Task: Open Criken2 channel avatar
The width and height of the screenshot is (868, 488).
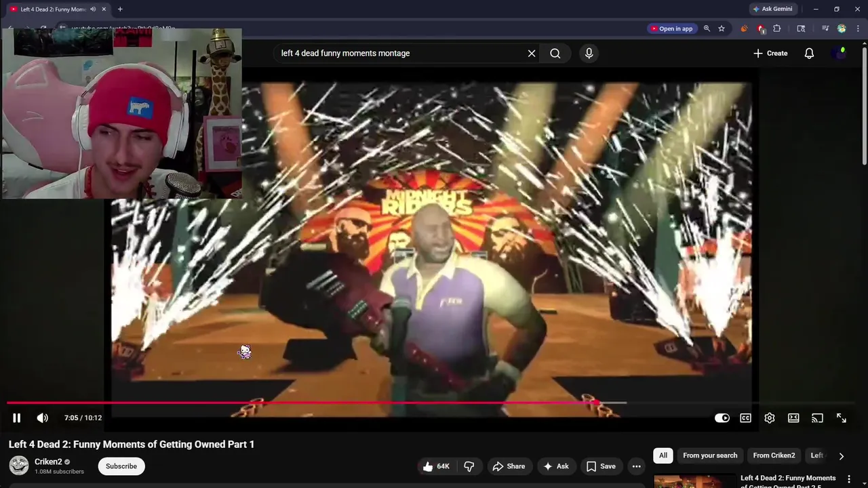Action: pyautogui.click(x=19, y=466)
